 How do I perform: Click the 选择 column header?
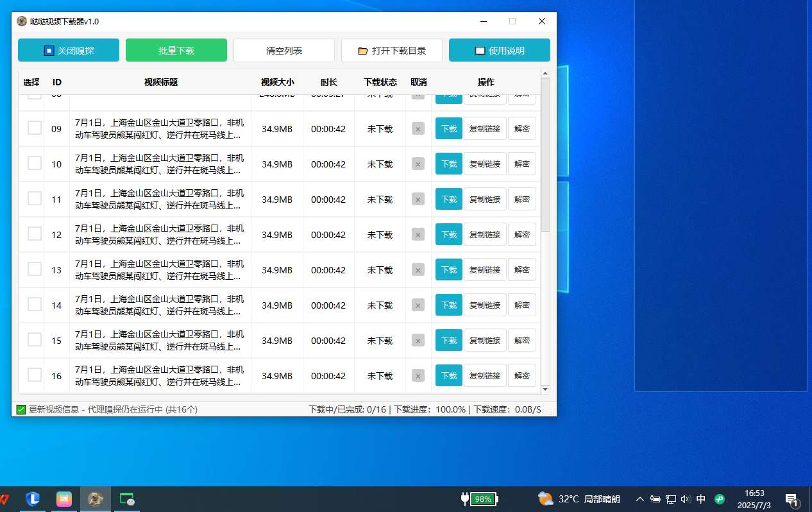coord(31,82)
